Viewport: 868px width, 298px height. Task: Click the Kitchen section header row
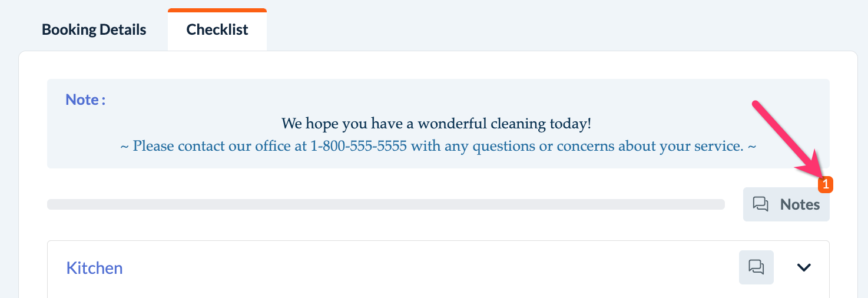(412, 268)
